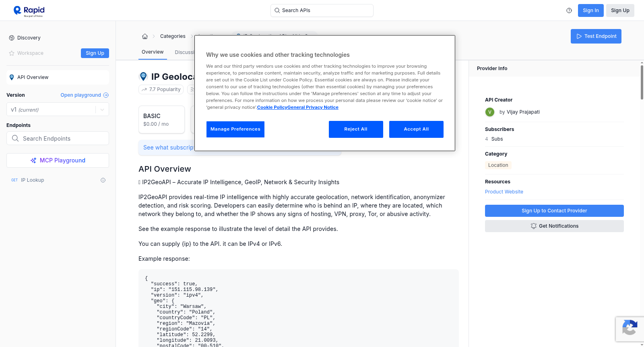The height and width of the screenshot is (347, 644).
Task: Click Sign Up to Contact Provider
Action: (x=554, y=211)
